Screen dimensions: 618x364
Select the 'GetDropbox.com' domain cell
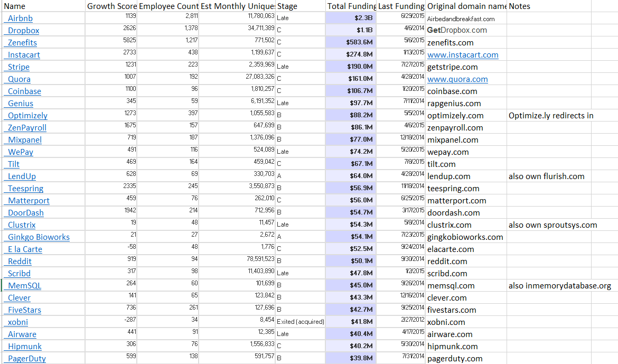click(466, 30)
